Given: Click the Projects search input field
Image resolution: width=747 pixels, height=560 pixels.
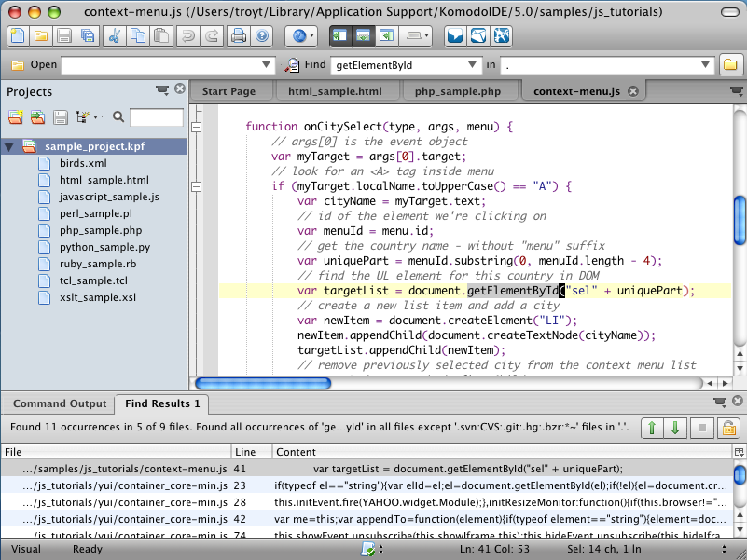Looking at the screenshot, I should pyautogui.click(x=156, y=117).
